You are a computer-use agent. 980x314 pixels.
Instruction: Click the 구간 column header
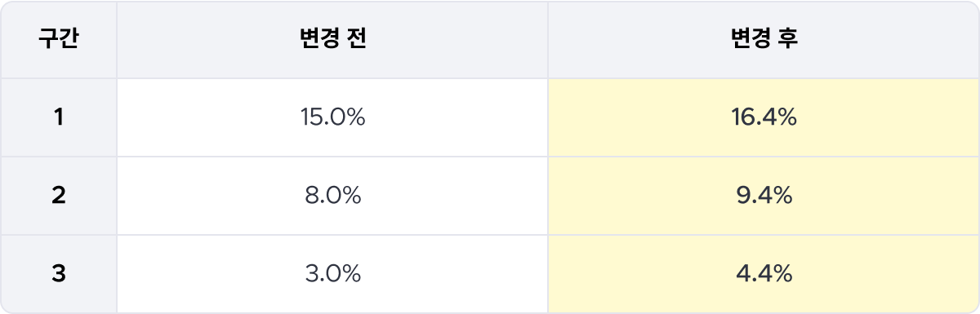59,40
